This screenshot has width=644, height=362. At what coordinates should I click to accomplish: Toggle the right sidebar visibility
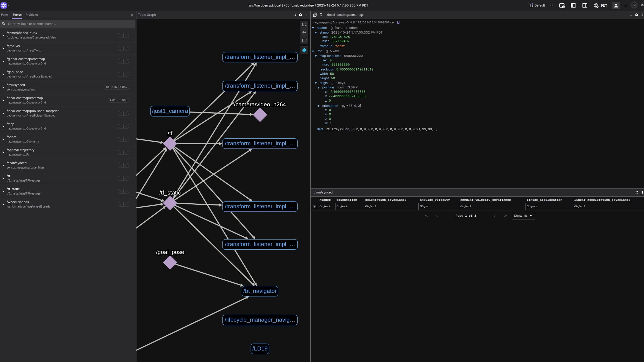(x=584, y=5)
